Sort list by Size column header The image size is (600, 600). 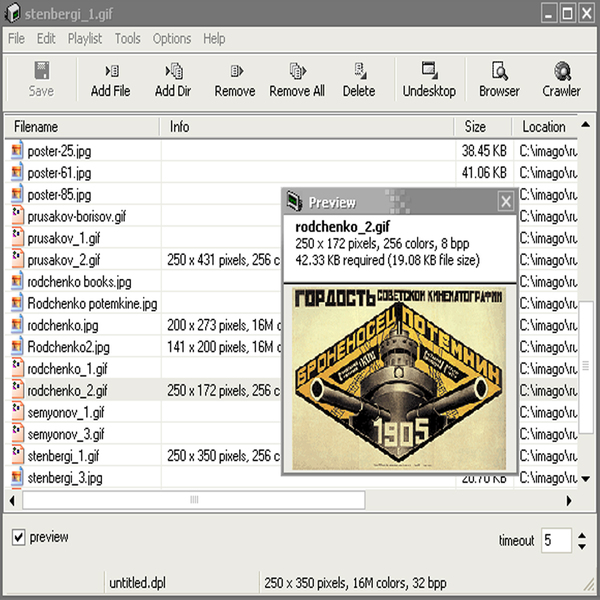[x=484, y=127]
